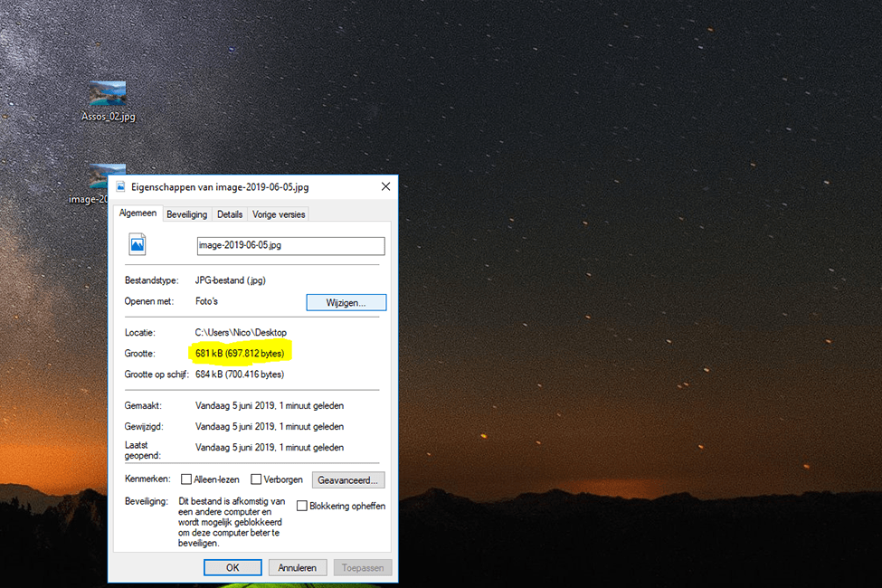Select the Assos_02.jpg desktop thumbnail
Screen dimensions: 882x588
[x=108, y=93]
